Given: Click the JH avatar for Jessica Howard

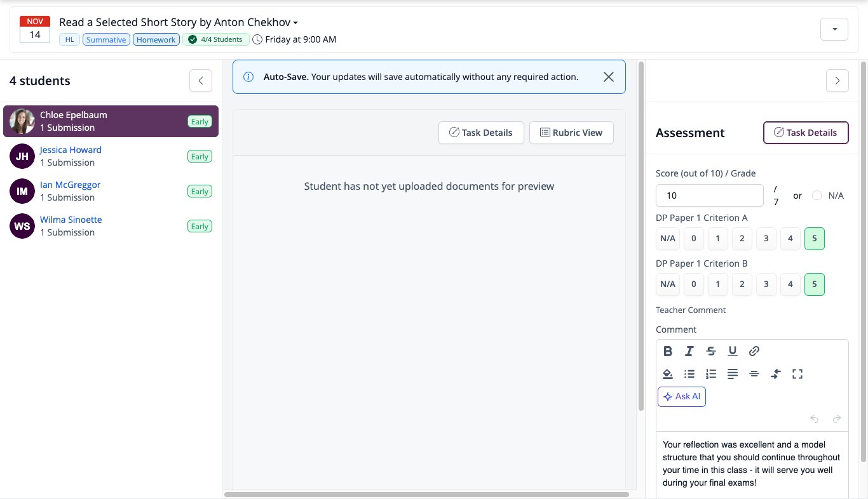Looking at the screenshot, I should coord(22,156).
